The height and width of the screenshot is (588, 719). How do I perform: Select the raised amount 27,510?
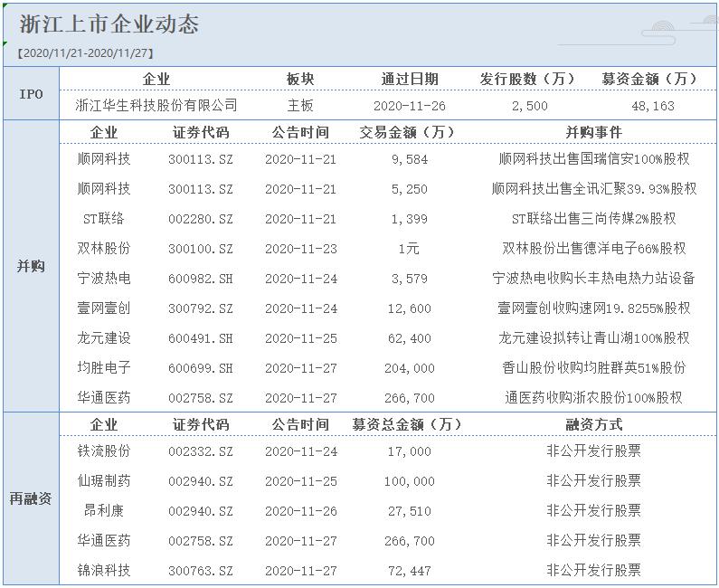point(410,511)
